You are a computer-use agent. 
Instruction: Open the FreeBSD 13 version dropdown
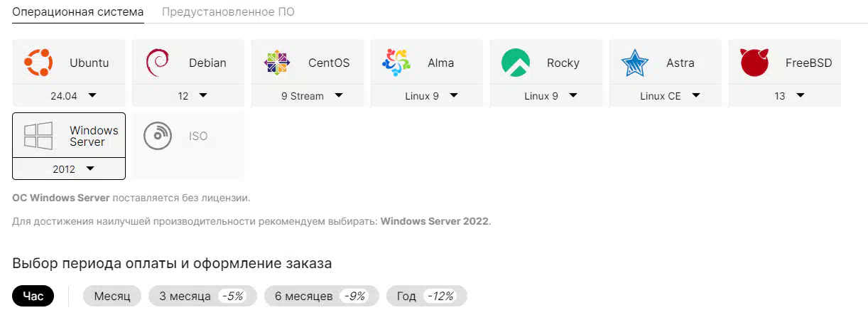(x=785, y=96)
